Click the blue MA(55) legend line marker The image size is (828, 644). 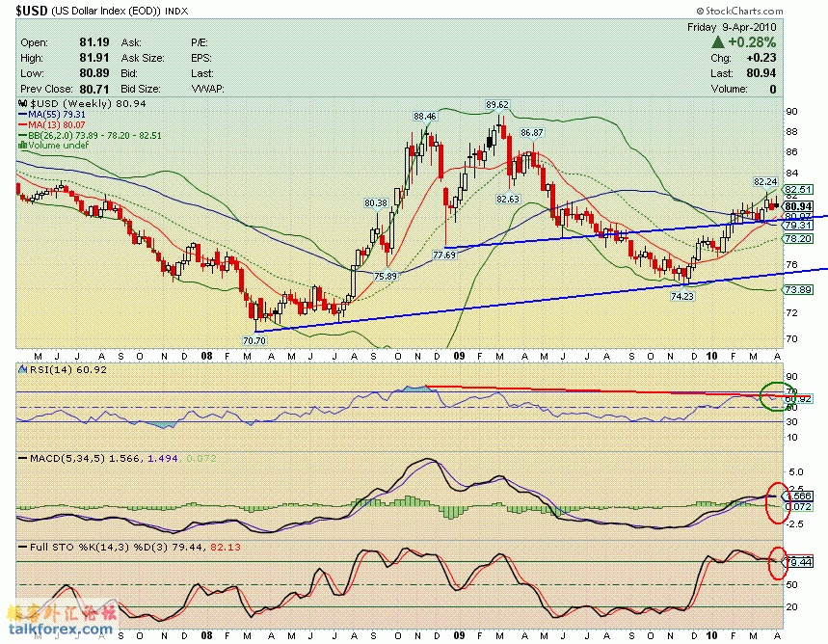click(23, 115)
